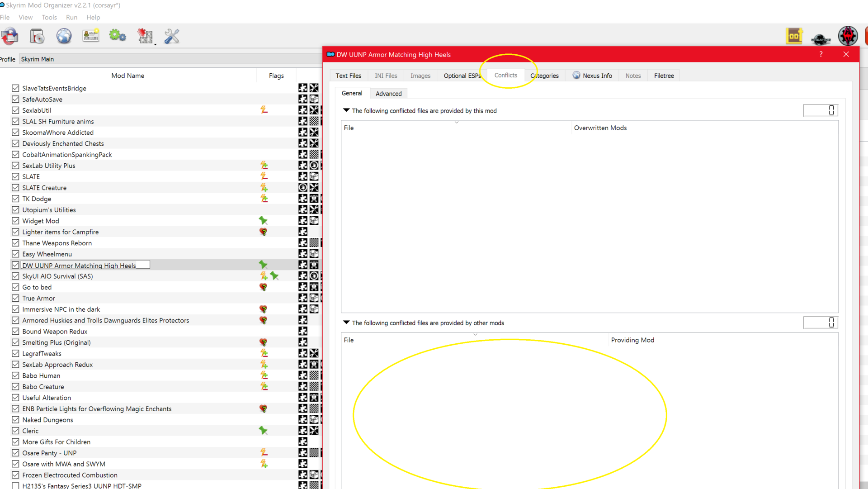Click filter field for files provided by other mods

point(821,323)
